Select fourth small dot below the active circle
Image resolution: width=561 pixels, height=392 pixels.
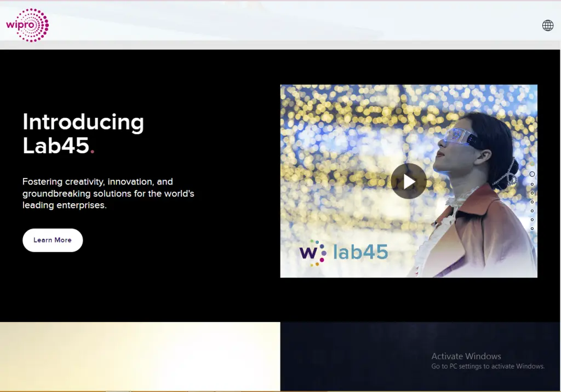tap(532, 211)
